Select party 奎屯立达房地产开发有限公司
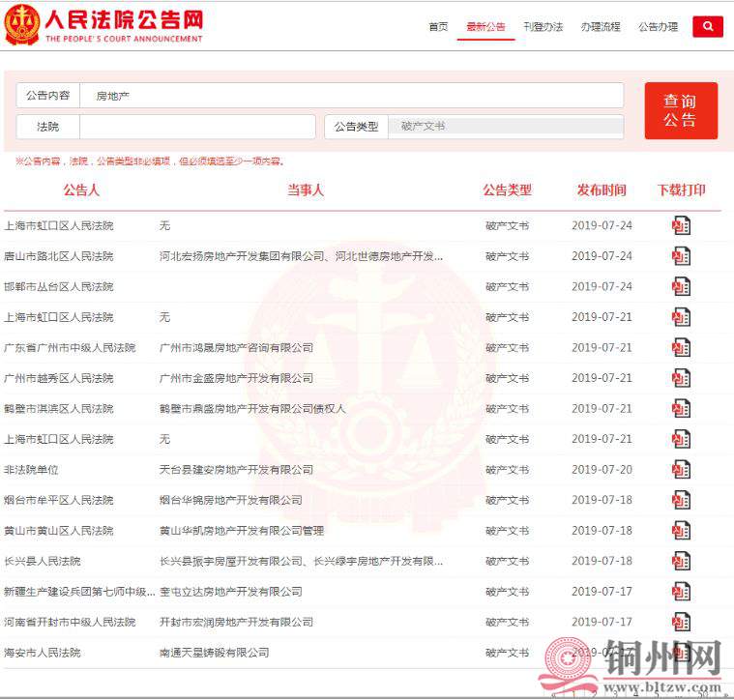The width and height of the screenshot is (734, 700). pyautogui.click(x=231, y=592)
